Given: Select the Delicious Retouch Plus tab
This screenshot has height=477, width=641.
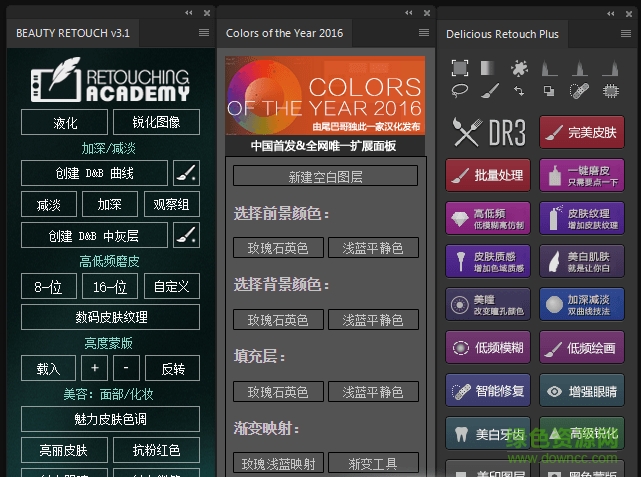Looking at the screenshot, I should (x=502, y=34).
